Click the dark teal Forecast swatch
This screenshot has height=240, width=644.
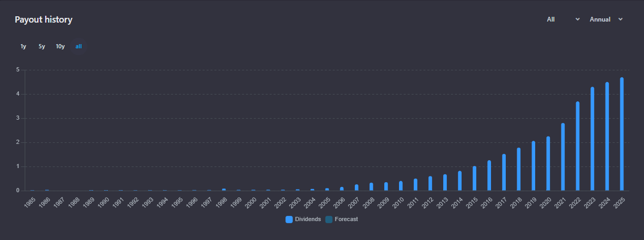pyautogui.click(x=329, y=220)
